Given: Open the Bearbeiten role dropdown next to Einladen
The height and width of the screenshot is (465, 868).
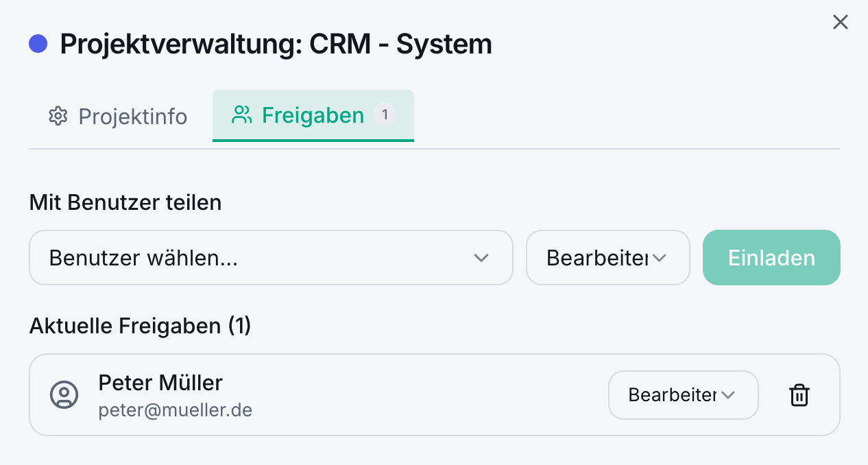Looking at the screenshot, I should [607, 258].
